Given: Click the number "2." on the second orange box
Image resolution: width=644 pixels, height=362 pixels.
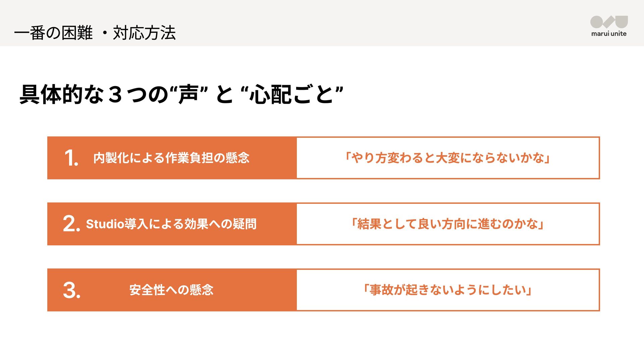Looking at the screenshot, I should (x=71, y=224).
